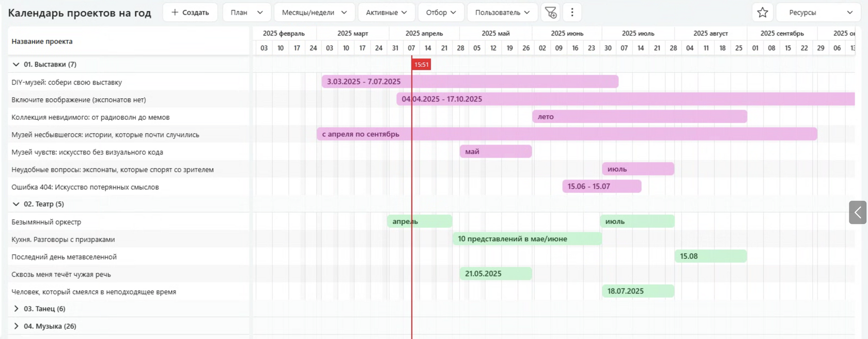This screenshot has height=339, width=868.
Task: Click the plus icon on Создать button
Action: tap(175, 12)
